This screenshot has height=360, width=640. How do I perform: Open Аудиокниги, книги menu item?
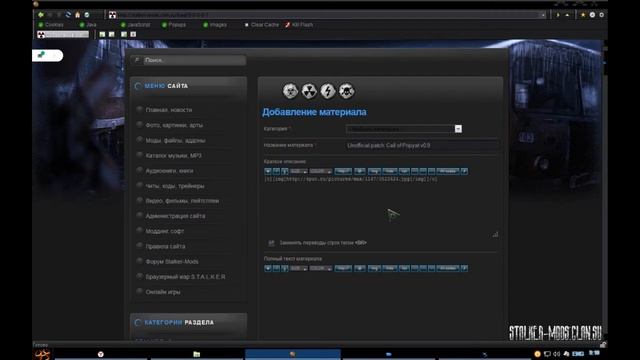169,171
